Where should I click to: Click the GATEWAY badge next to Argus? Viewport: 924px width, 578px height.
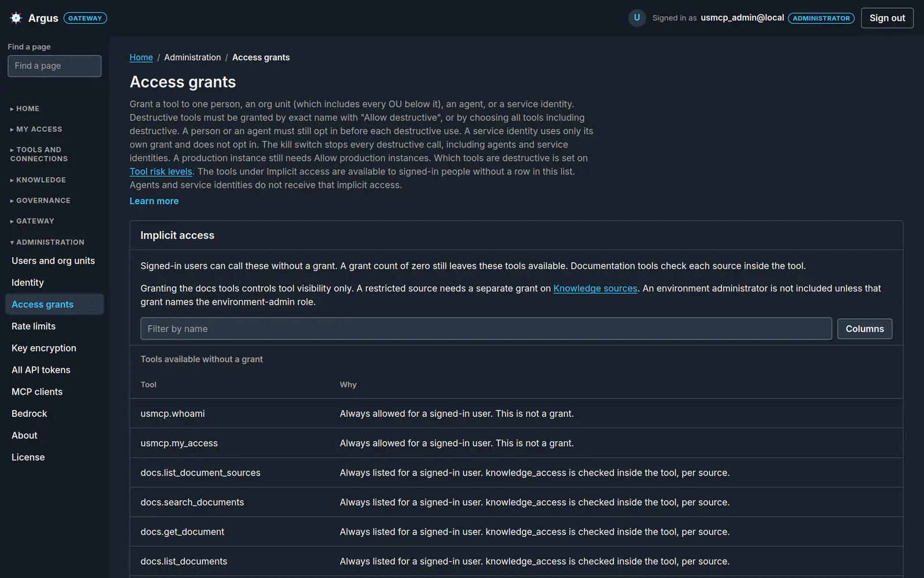[x=85, y=18]
